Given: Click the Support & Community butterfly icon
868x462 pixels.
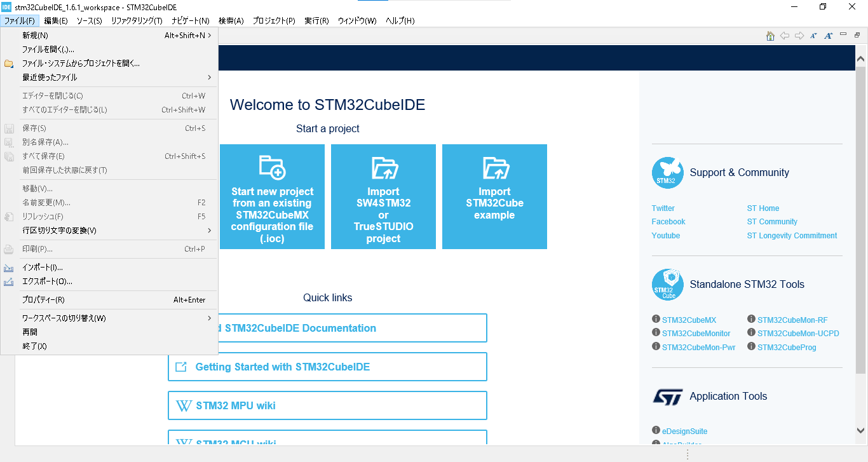Looking at the screenshot, I should (x=667, y=172).
